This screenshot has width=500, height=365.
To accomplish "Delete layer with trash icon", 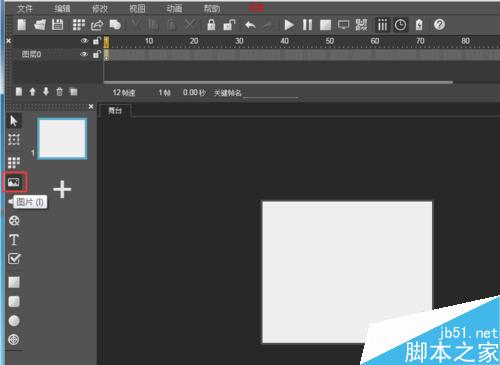I will tap(59, 92).
